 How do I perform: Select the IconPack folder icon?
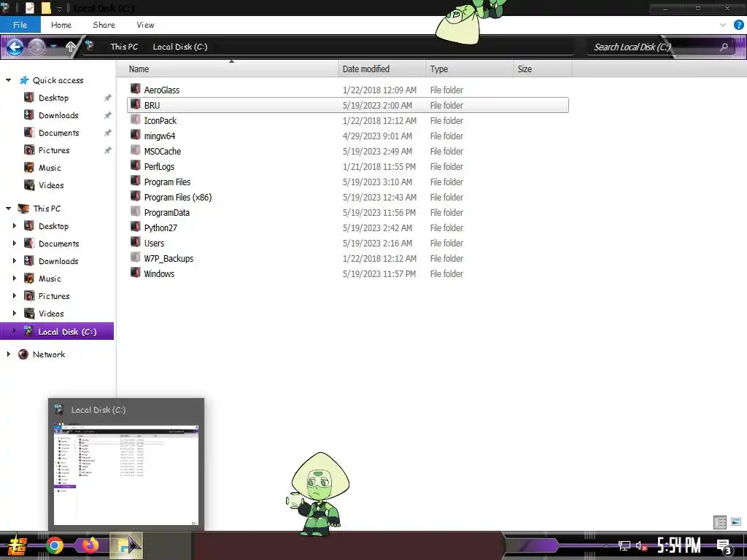coord(135,120)
